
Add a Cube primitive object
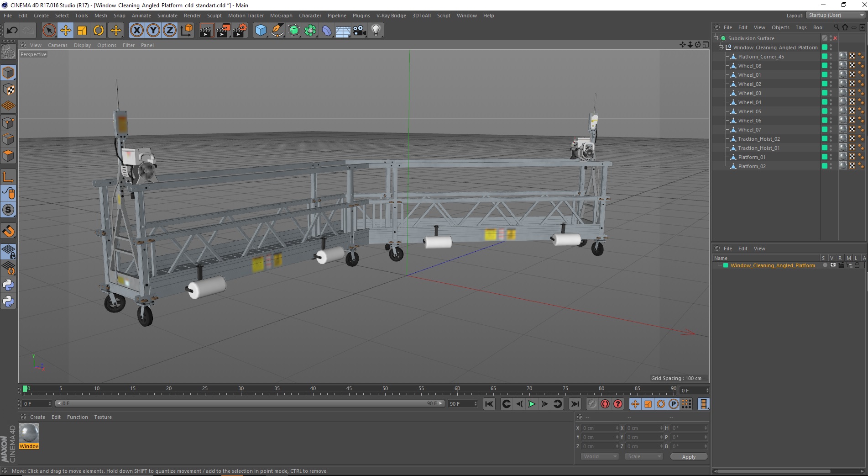(x=261, y=31)
